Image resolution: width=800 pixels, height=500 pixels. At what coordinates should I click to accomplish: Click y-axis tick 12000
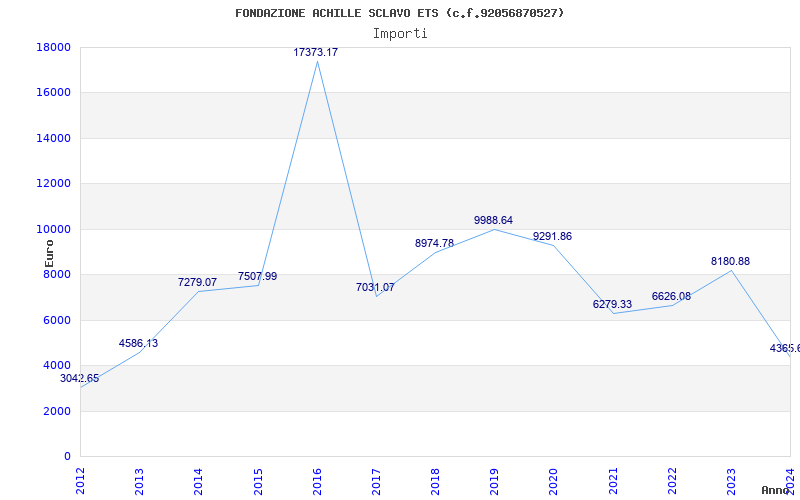tap(53, 184)
